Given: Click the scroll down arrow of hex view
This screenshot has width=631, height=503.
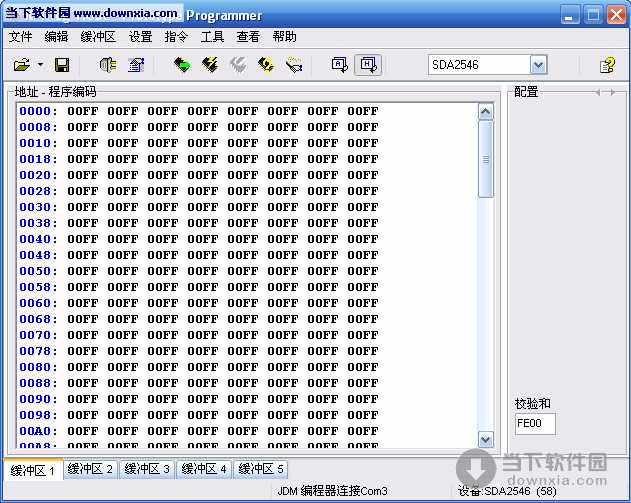Looking at the screenshot, I should [x=486, y=439].
